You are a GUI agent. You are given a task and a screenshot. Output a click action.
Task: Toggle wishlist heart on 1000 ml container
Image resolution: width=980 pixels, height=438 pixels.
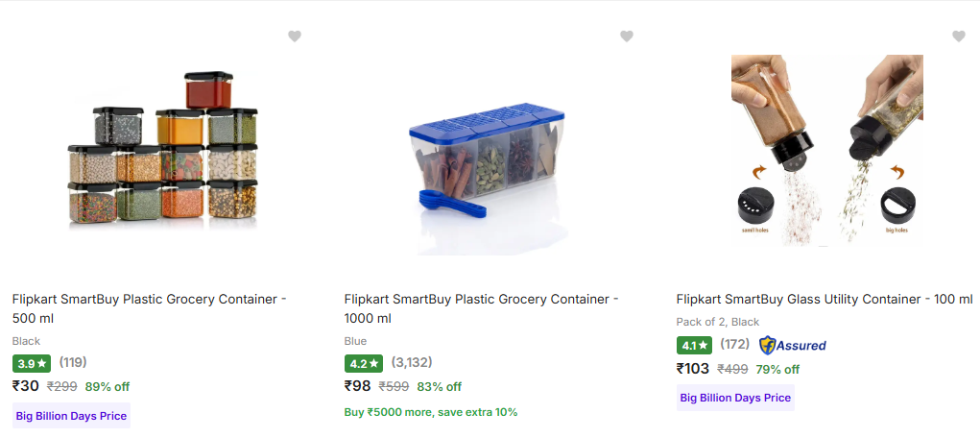click(627, 36)
